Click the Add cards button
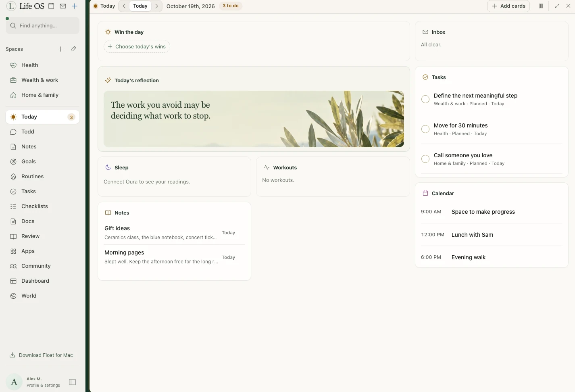 tap(508, 6)
